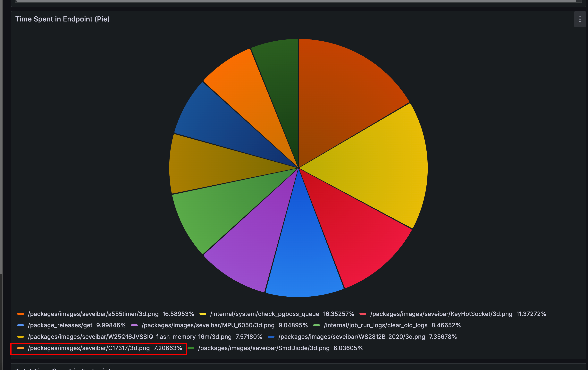
Task: Click the a555timer legend color swatch
Action: tap(21, 314)
